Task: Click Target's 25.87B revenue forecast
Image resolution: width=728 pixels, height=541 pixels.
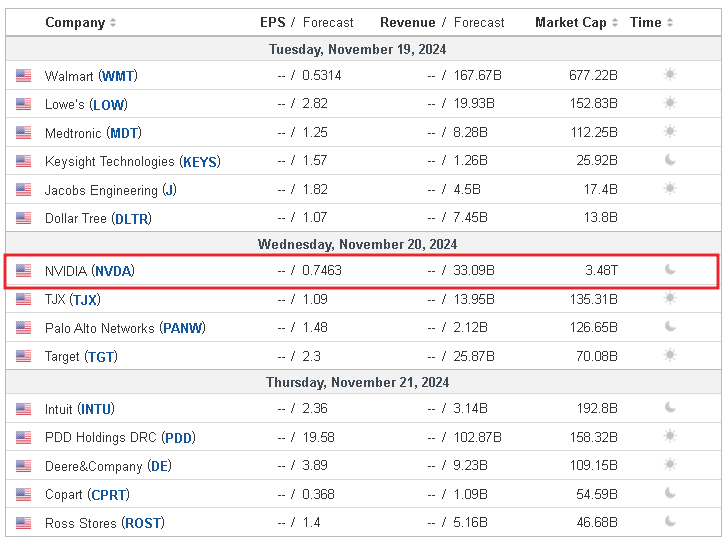Action: click(474, 356)
